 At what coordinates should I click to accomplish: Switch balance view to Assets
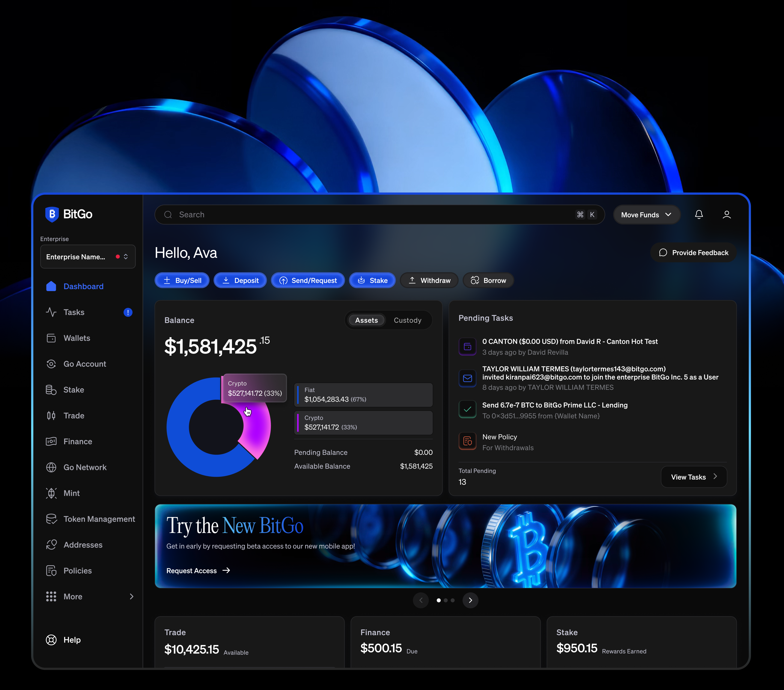[366, 320]
